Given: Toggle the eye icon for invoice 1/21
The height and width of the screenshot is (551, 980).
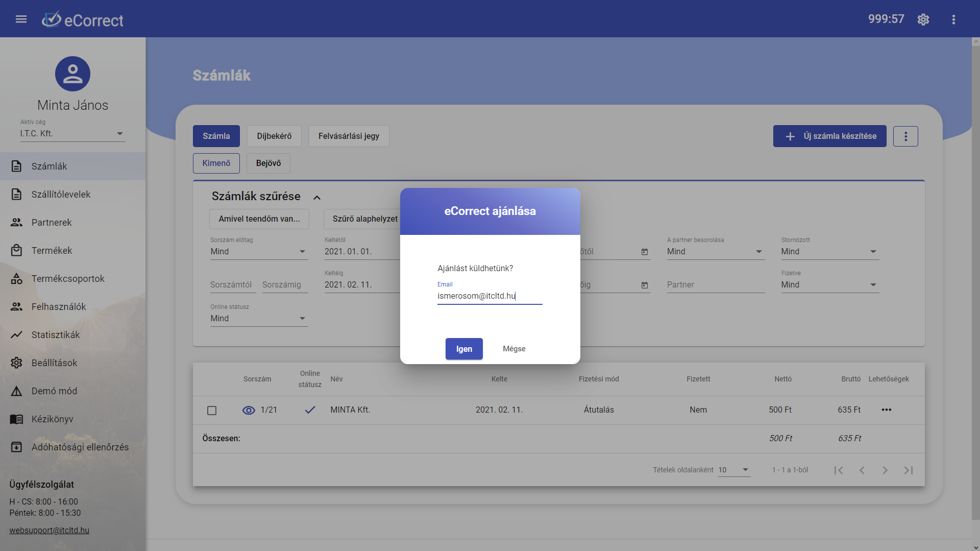Looking at the screenshot, I should 249,410.
